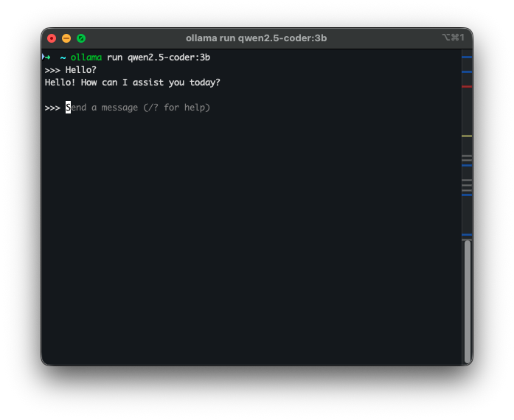This screenshot has height=420, width=514.
Task: Click the yellow mark in the scrollbar minimap
Action: click(x=467, y=136)
